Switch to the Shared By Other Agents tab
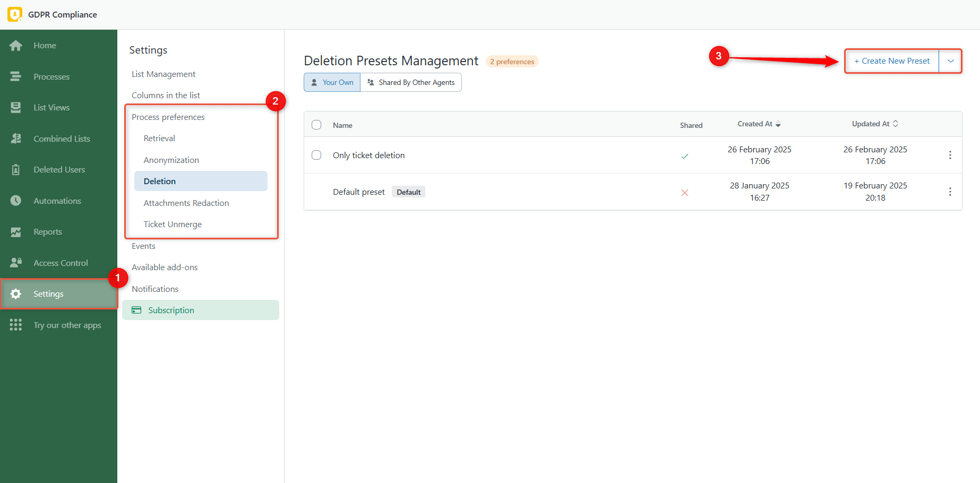 [411, 82]
